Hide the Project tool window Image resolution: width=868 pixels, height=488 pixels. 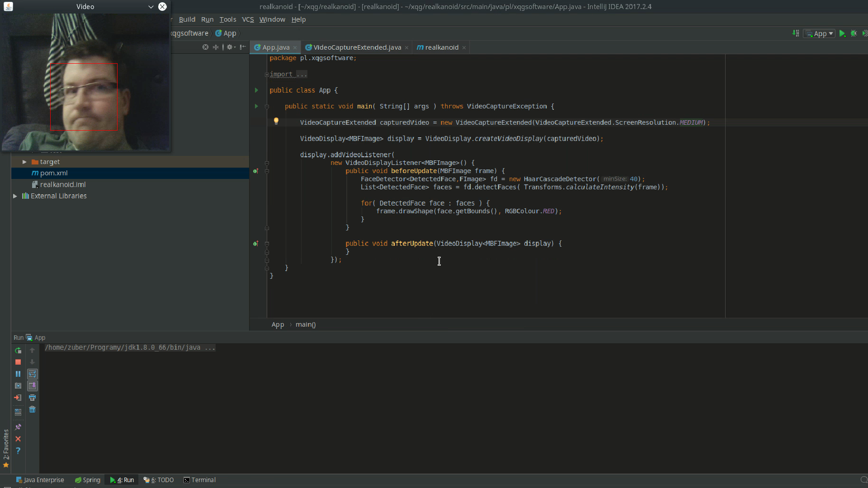click(x=243, y=47)
